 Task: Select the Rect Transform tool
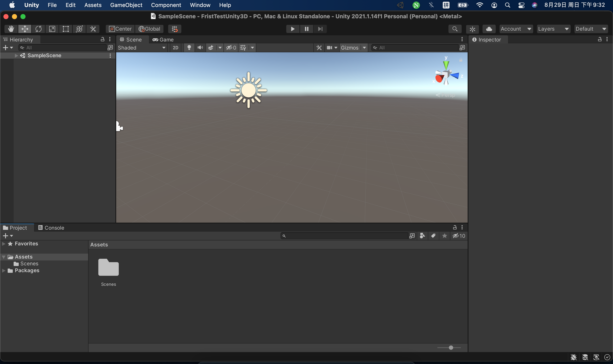66,29
